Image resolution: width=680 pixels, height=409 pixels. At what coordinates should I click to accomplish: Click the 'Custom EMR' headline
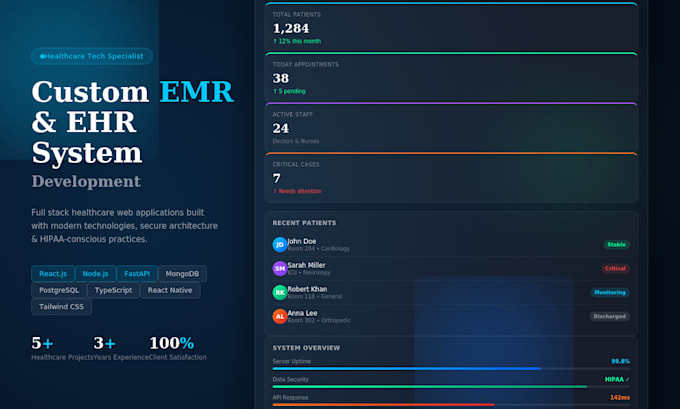tap(133, 92)
